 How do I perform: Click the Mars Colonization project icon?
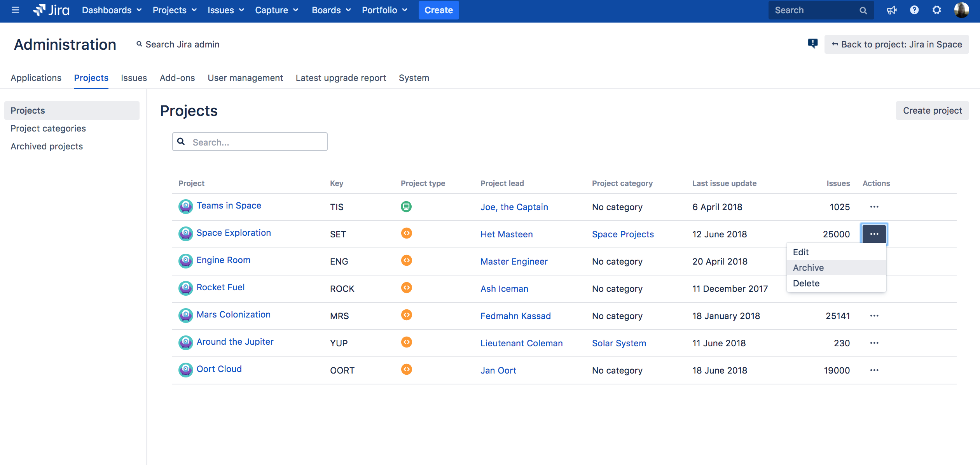[x=184, y=316]
